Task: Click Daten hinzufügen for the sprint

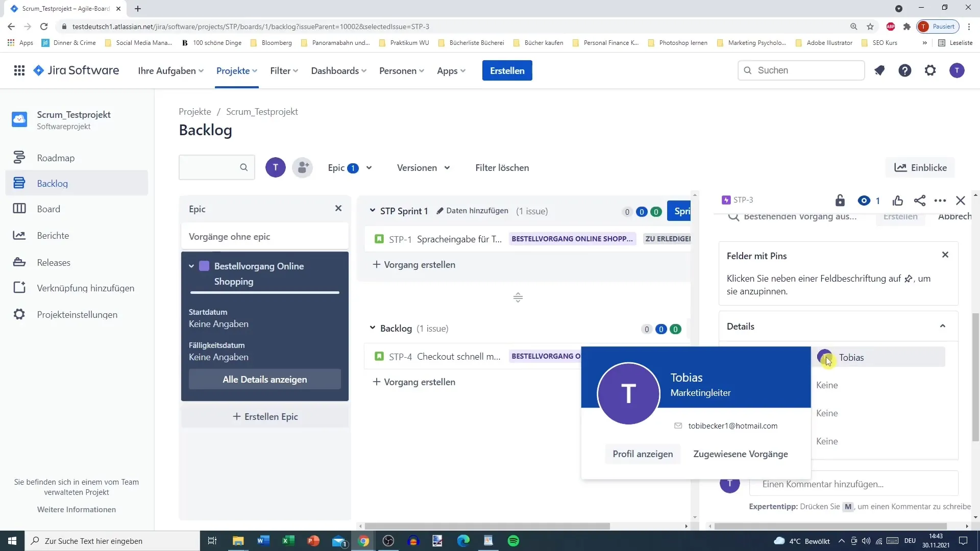Action: [x=472, y=210]
